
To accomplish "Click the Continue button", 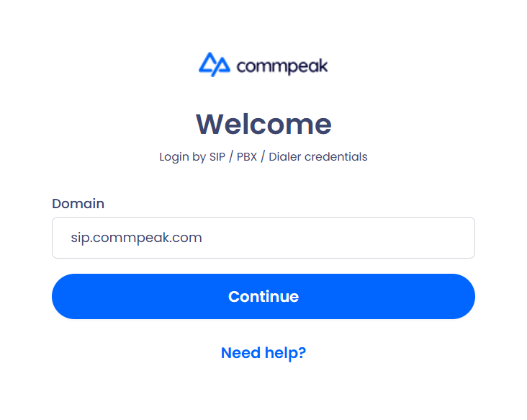I will (263, 296).
